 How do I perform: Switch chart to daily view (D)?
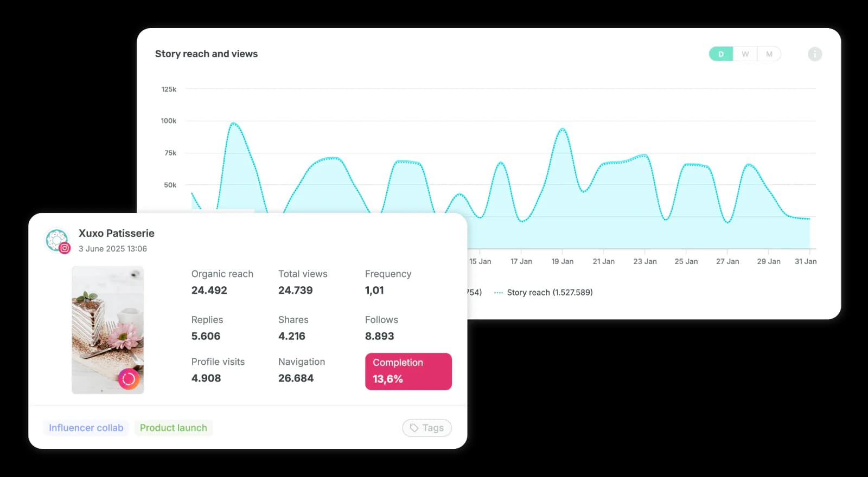click(721, 54)
